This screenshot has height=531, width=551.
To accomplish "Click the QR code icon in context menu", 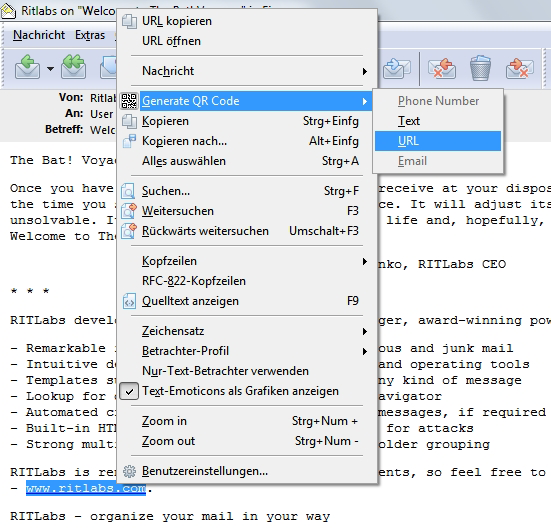I will 129,101.
